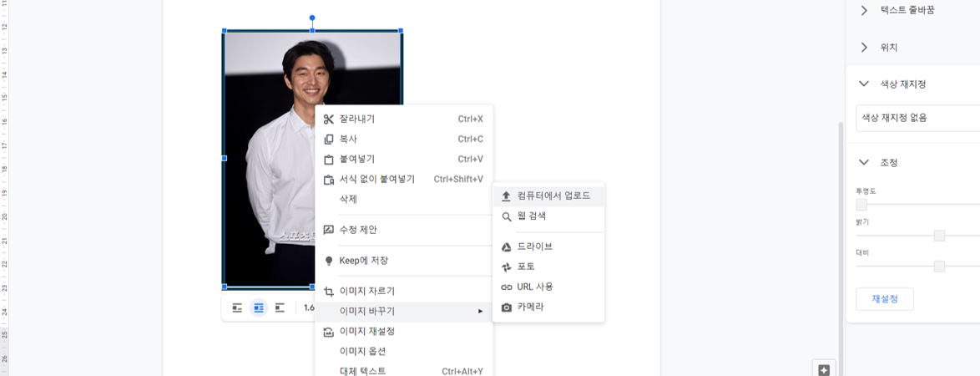This screenshot has height=376, width=980.
Task: Click the rotation handle above image
Action: point(312,18)
